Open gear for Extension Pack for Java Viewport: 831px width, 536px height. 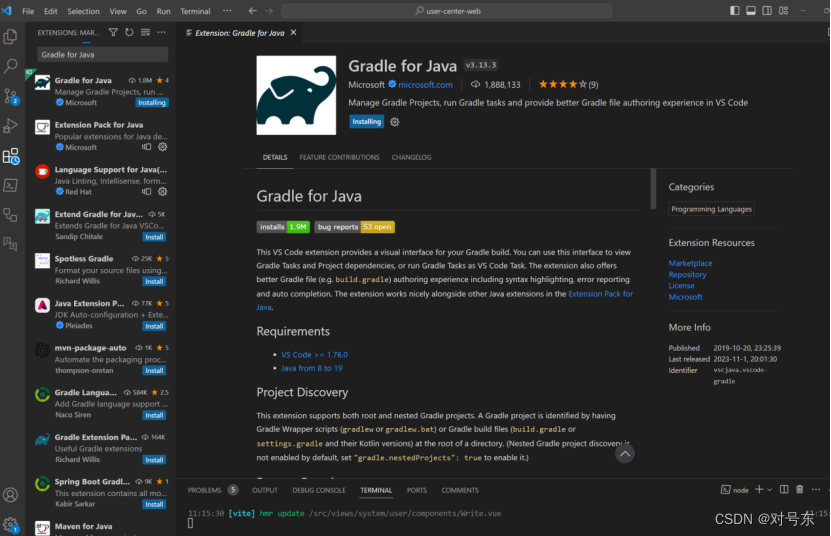coord(163,147)
